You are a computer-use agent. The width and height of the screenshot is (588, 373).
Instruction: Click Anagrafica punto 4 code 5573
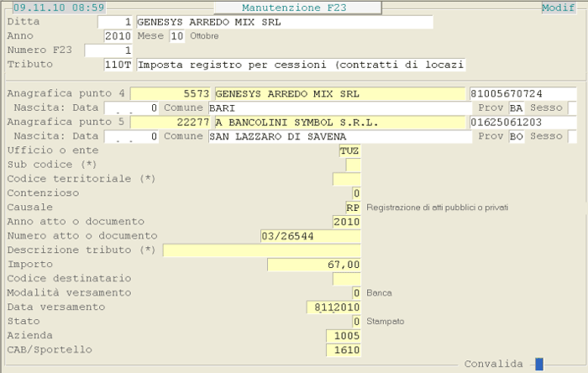tap(171, 93)
